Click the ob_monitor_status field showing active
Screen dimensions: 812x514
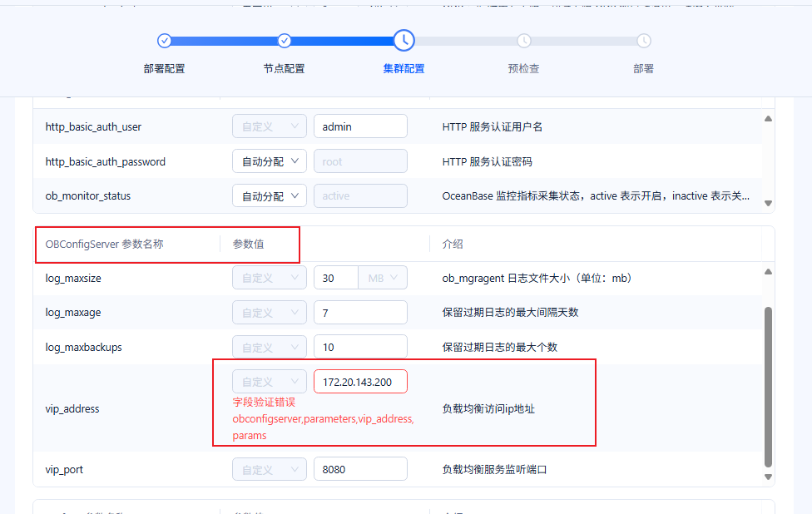360,195
